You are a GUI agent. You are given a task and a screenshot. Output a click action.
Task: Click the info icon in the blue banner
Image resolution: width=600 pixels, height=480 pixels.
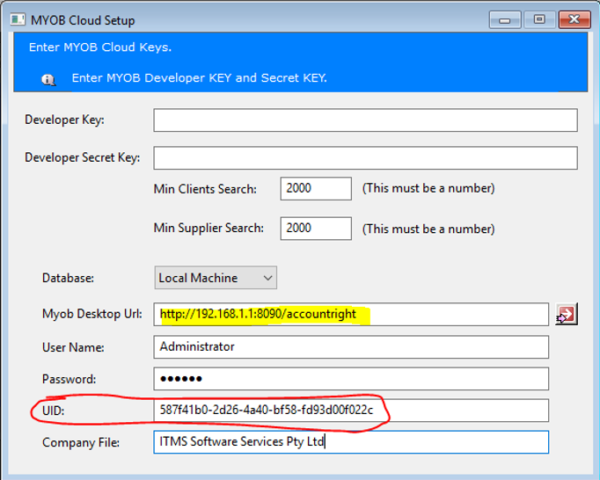click(x=48, y=78)
